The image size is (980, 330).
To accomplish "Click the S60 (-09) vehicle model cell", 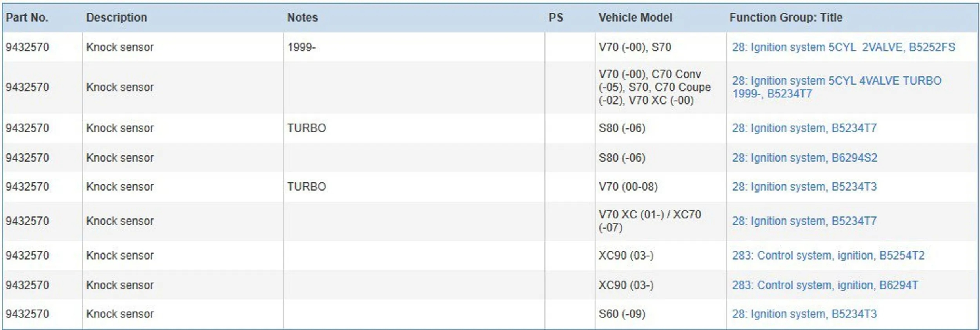I will click(x=622, y=314).
